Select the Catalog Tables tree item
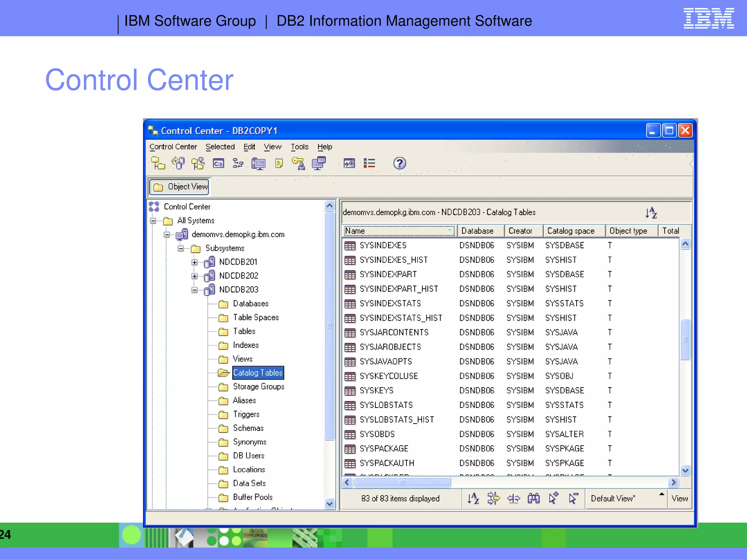 coord(258,373)
